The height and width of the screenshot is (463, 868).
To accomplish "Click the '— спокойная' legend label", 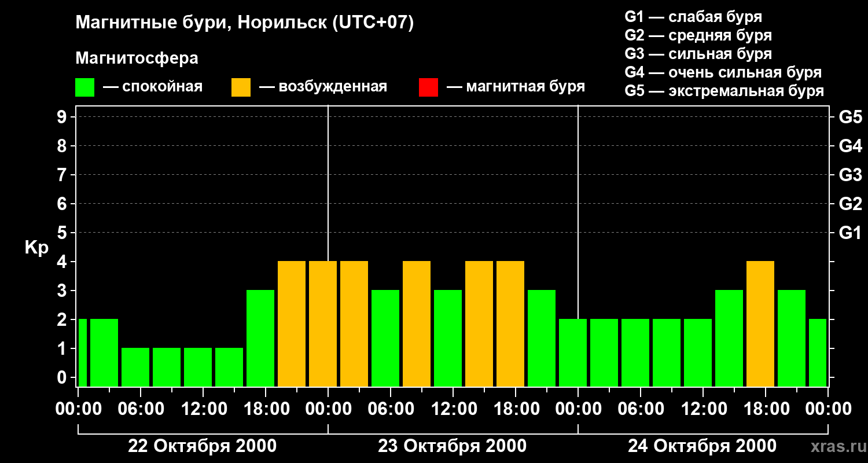I will tap(153, 87).
